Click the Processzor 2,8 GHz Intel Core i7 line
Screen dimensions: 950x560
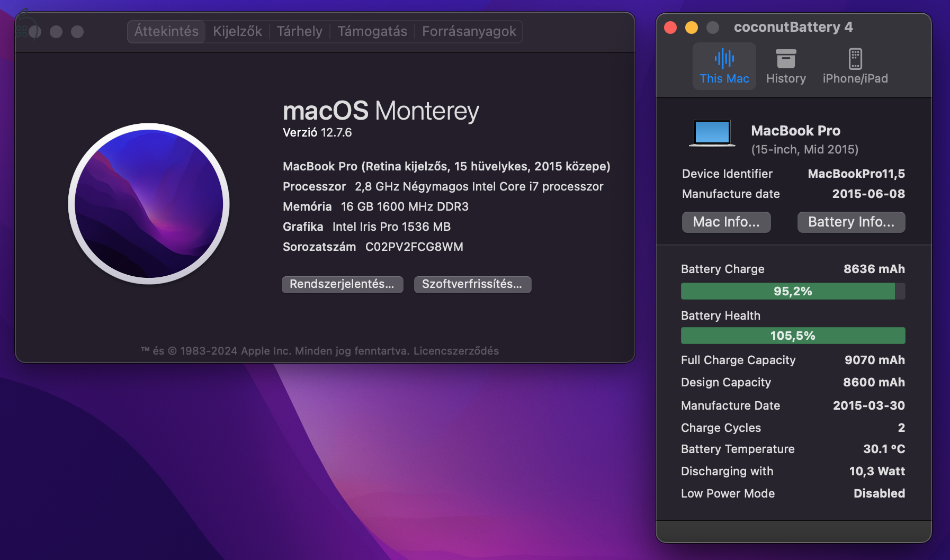point(443,186)
